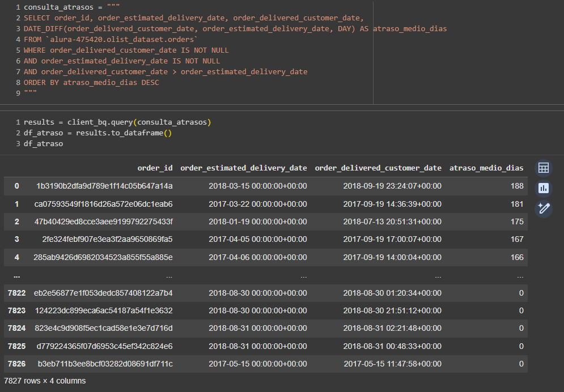Viewport: 564px width, 392px height.
Task: Click the order ID starting with ca07593549
Action: [x=103, y=204]
